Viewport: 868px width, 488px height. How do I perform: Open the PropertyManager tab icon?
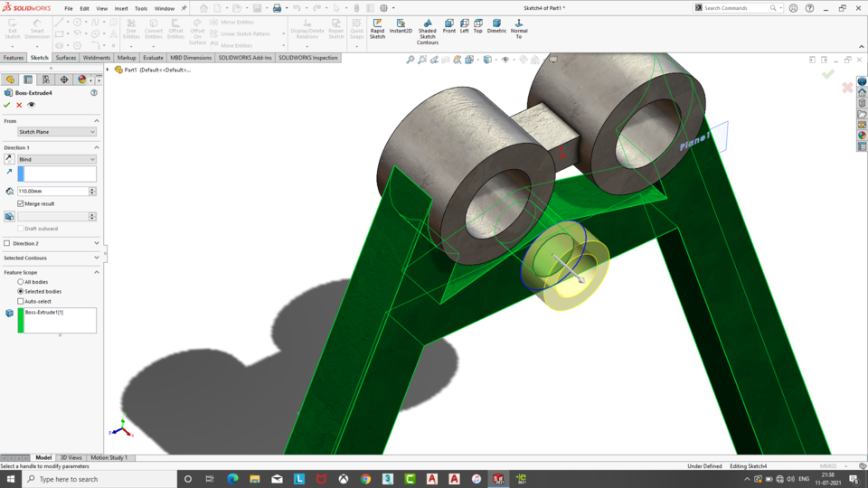(28, 80)
